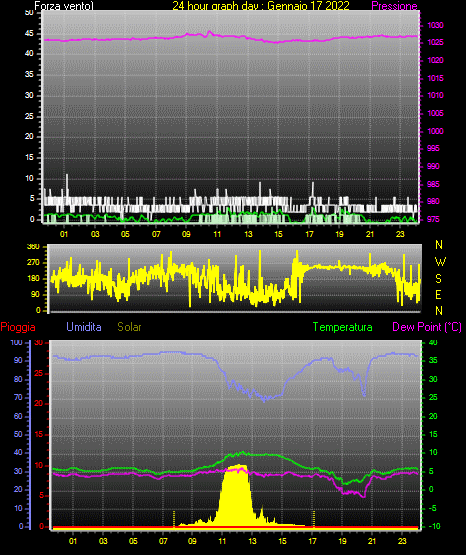Click the Pioggia legend label
Image resolution: width=466 pixels, height=555 pixels.
click(18, 327)
